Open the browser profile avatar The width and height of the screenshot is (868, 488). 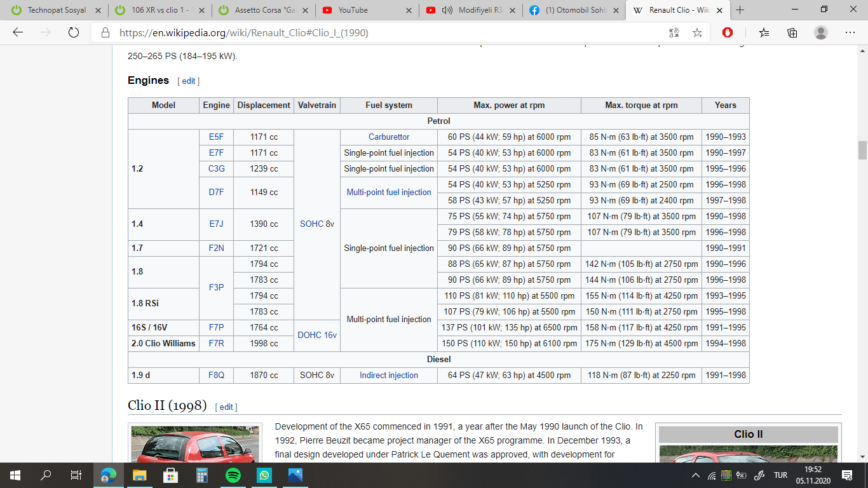click(821, 32)
